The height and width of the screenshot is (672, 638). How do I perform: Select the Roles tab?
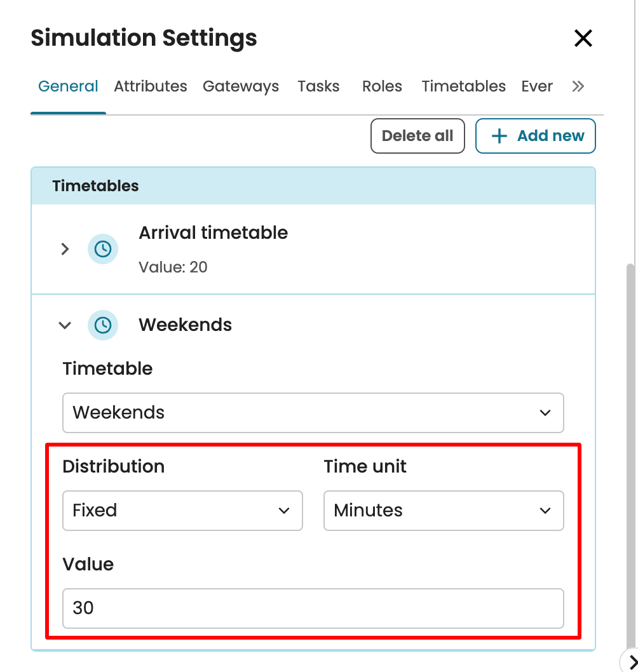point(382,86)
